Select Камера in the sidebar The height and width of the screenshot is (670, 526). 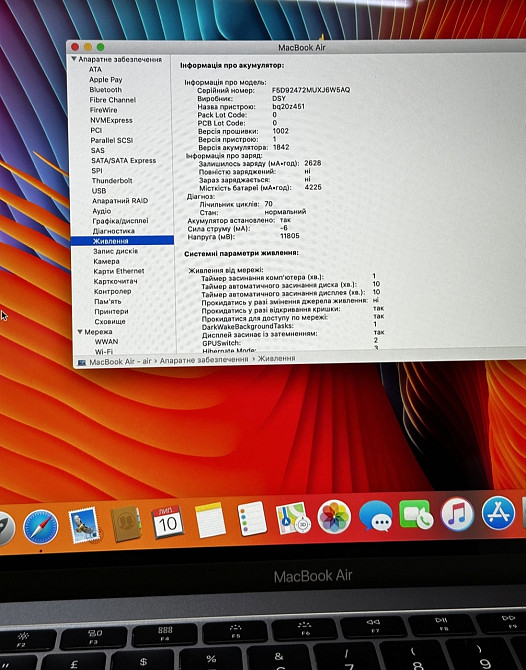point(106,261)
